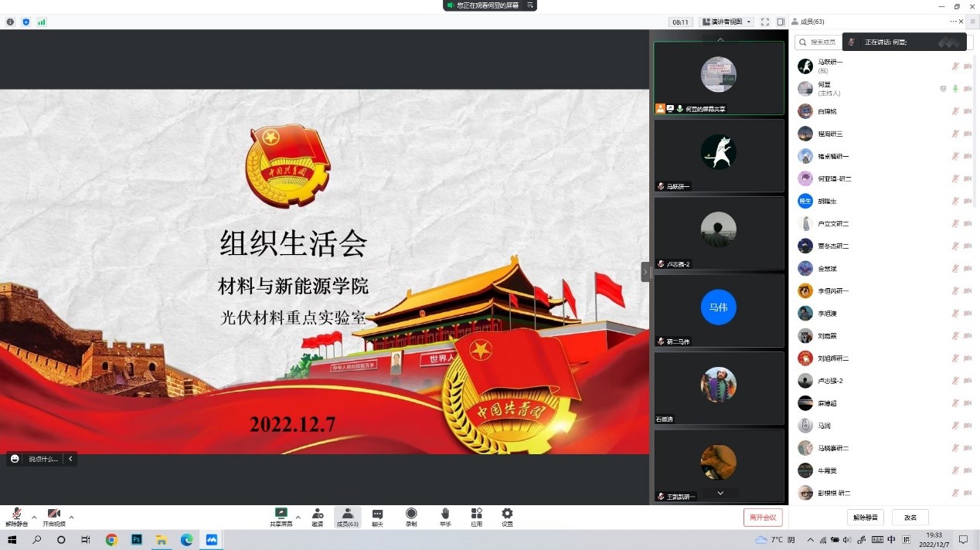Enter full screen via top toolbar icon

click(765, 22)
